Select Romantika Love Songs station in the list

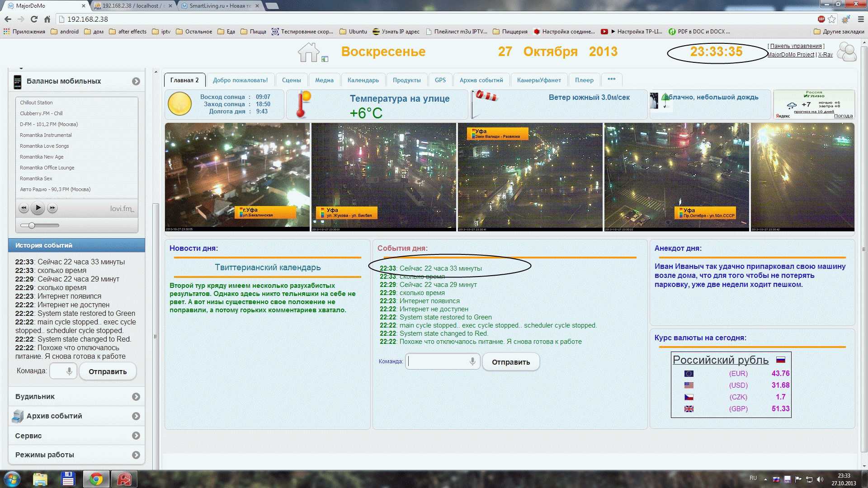(44, 146)
